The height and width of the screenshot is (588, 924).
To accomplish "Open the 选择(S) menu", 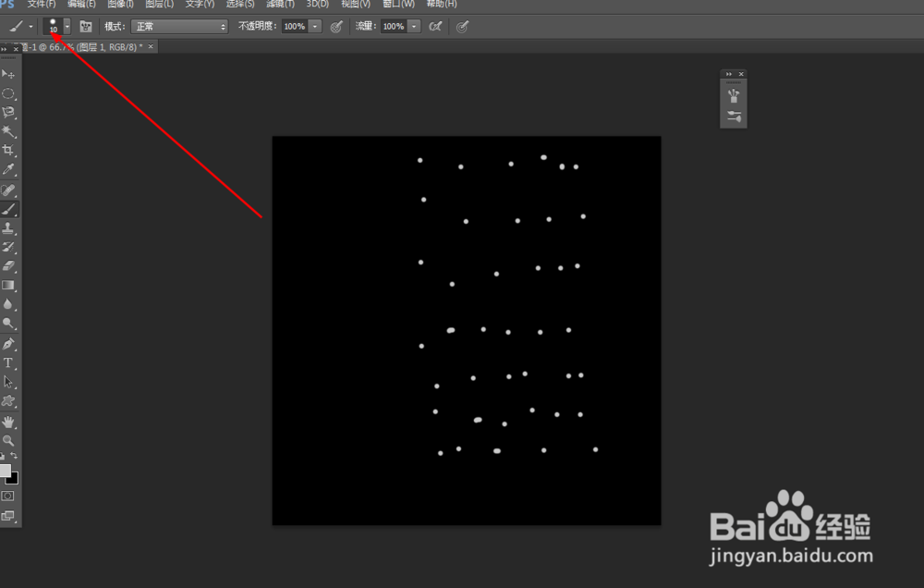I will [240, 4].
